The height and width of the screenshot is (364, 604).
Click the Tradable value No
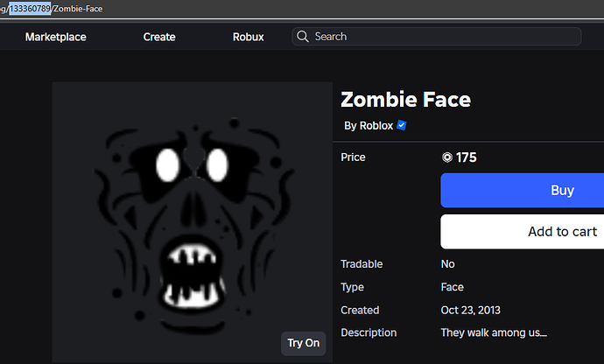(x=447, y=264)
